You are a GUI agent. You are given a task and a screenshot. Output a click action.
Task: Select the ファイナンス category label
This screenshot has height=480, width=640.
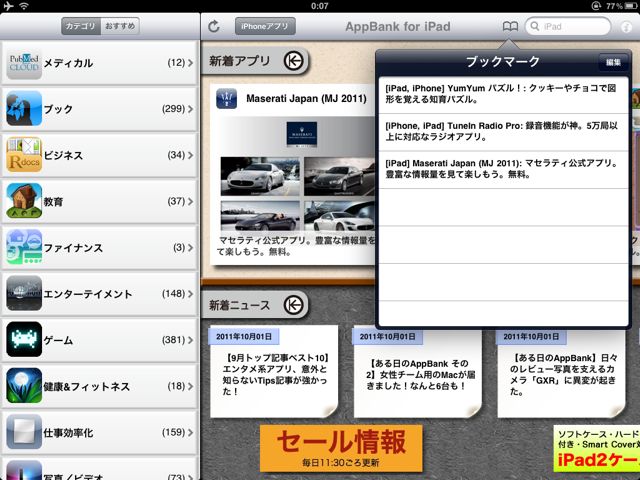[x=73, y=248]
